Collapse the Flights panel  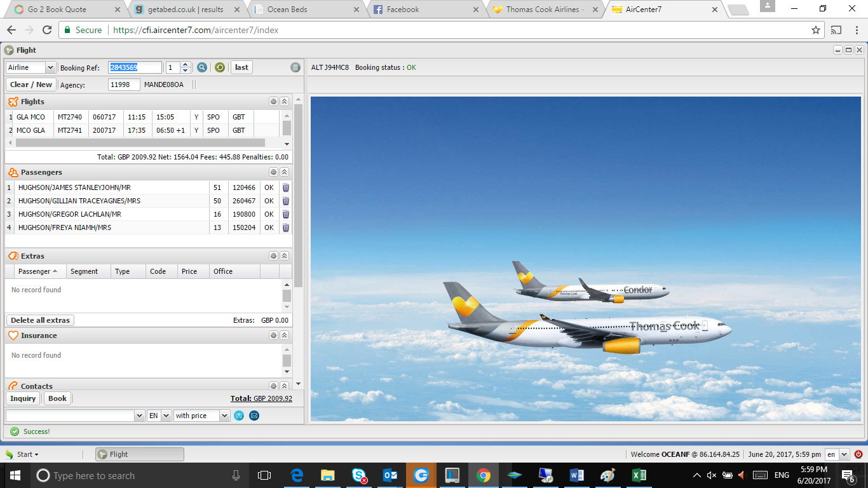285,102
